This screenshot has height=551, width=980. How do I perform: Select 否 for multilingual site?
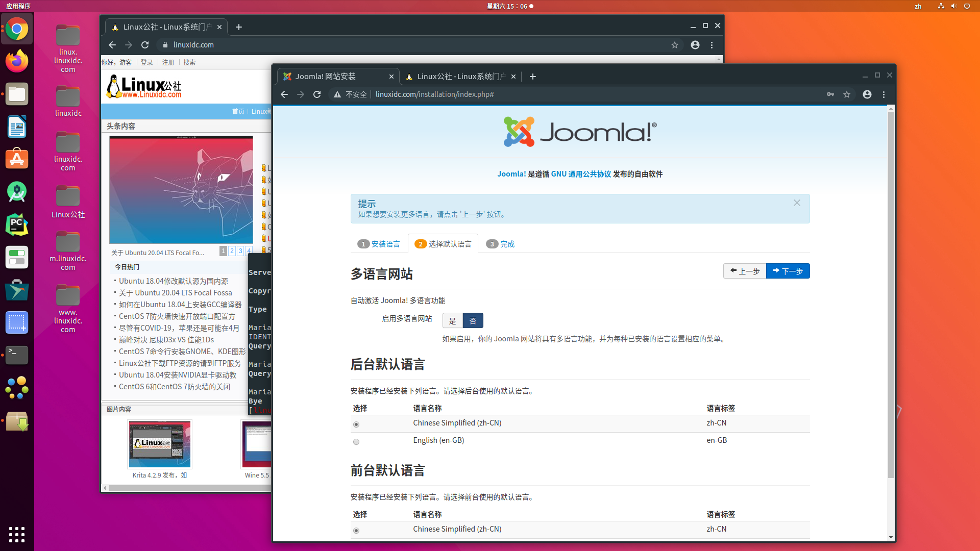[x=473, y=320]
